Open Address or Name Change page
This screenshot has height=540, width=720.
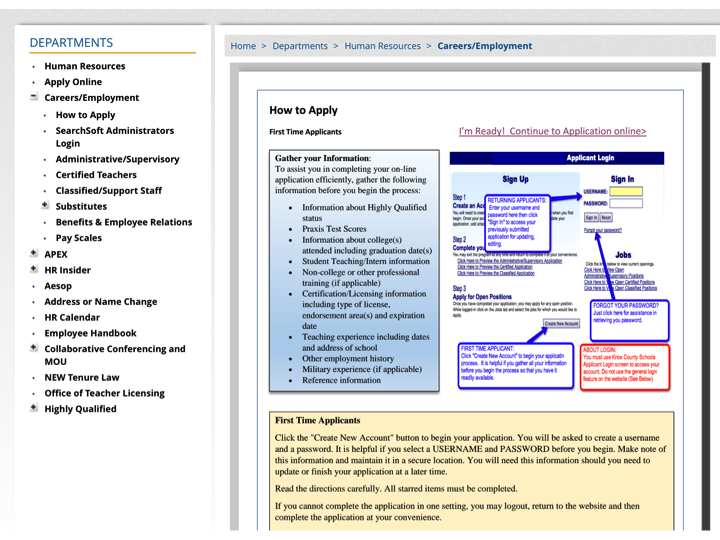pyautogui.click(x=101, y=302)
